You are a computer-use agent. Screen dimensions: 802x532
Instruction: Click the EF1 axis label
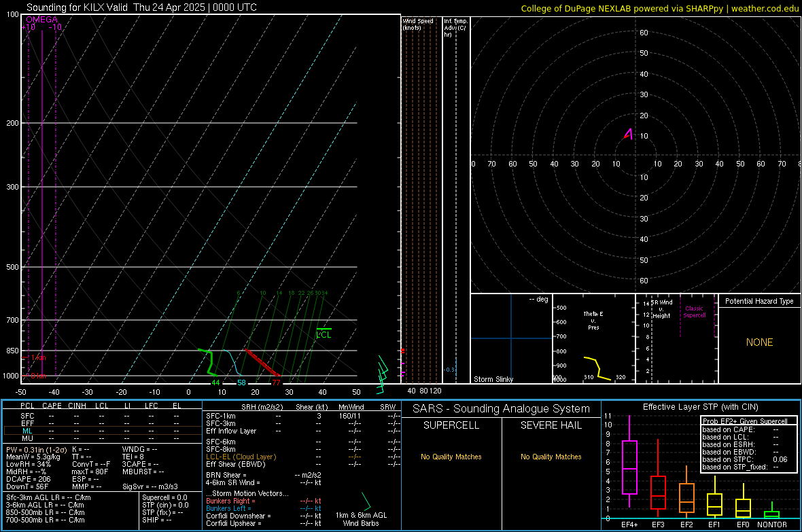pos(714,525)
